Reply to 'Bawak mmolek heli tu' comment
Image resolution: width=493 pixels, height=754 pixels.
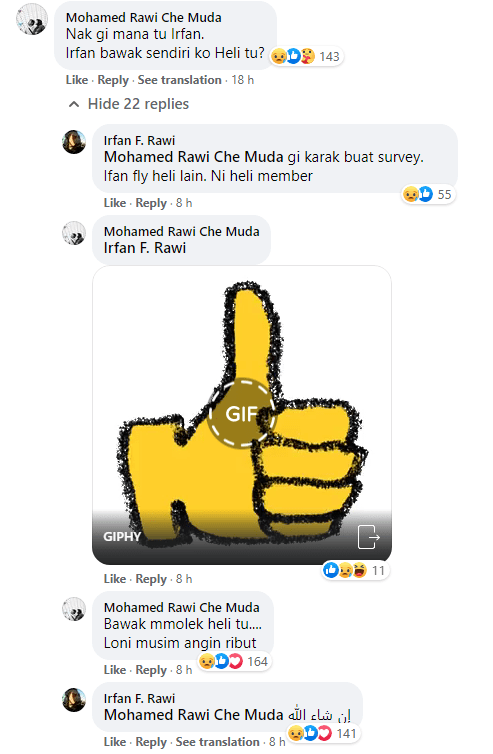coord(151,670)
